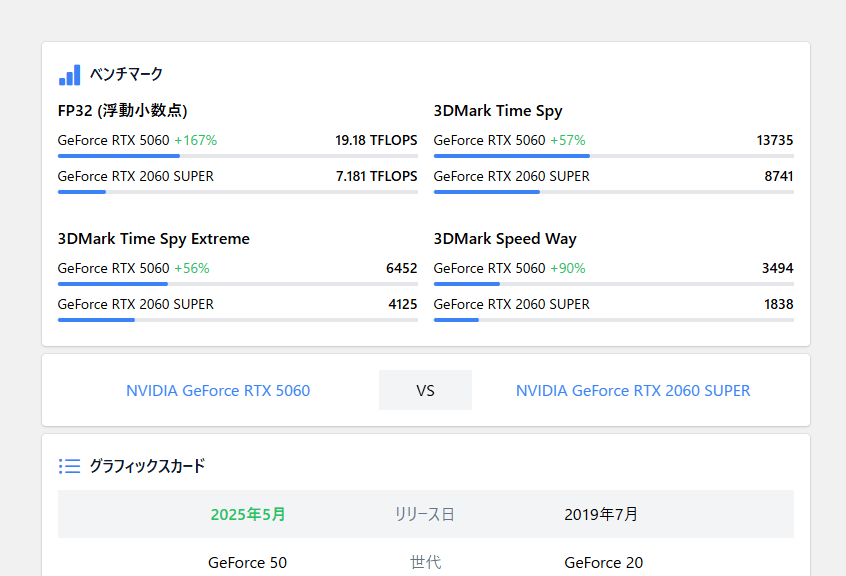Click the 13735 Time Spy score

pyautogui.click(x=775, y=140)
